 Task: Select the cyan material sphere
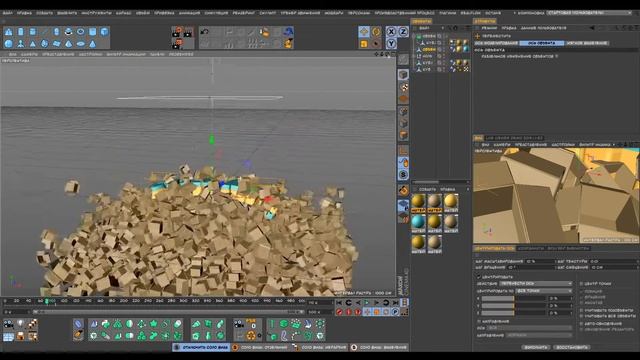pos(418,221)
